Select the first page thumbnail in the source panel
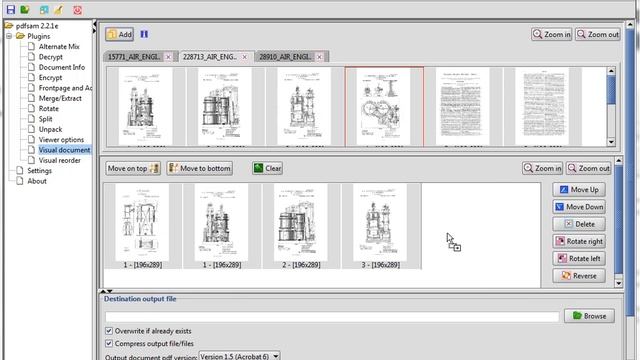Screen dimensions: 640x360 pos(146,107)
